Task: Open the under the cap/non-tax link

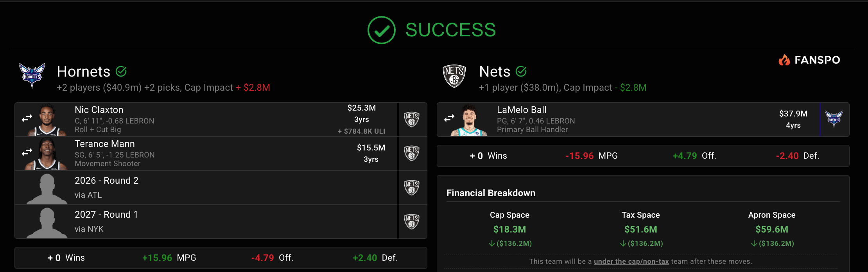Action: click(631, 261)
